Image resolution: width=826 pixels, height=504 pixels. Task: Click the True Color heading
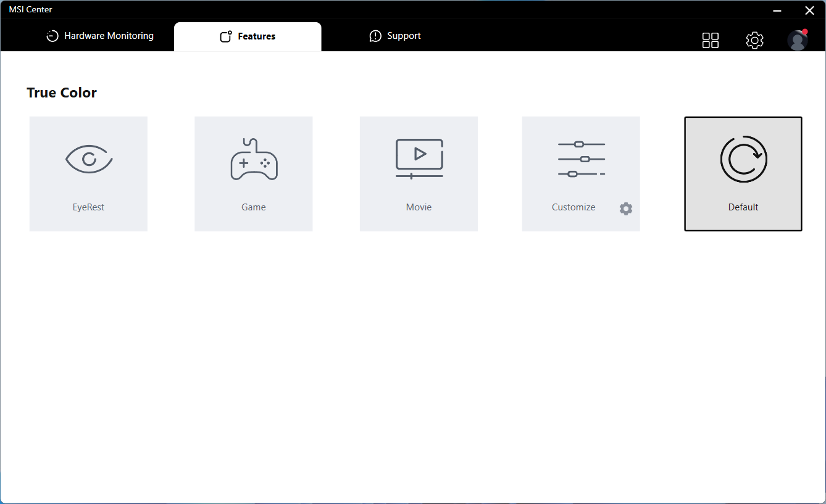pyautogui.click(x=62, y=93)
